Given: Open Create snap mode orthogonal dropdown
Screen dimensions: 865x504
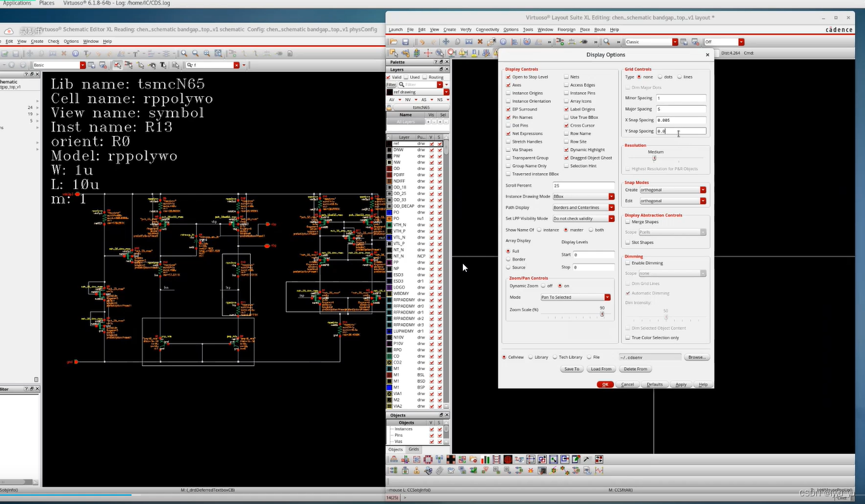Looking at the screenshot, I should pos(672,190).
